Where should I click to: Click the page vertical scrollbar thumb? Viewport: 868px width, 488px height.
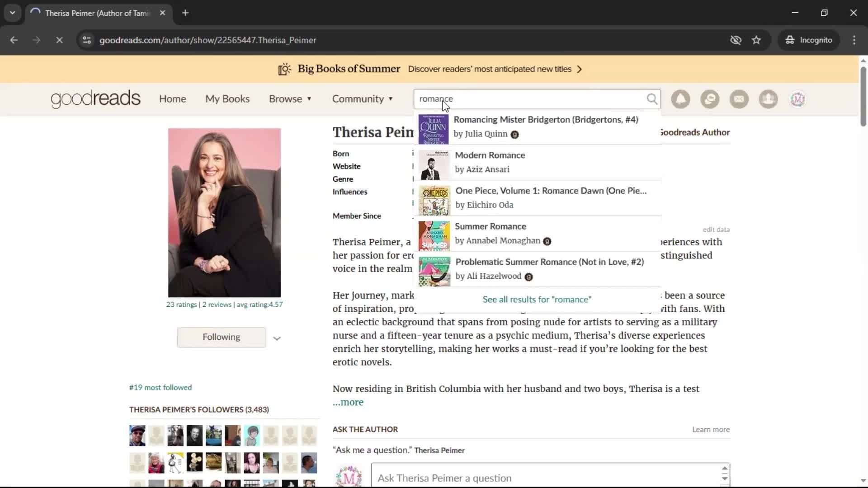[863, 96]
